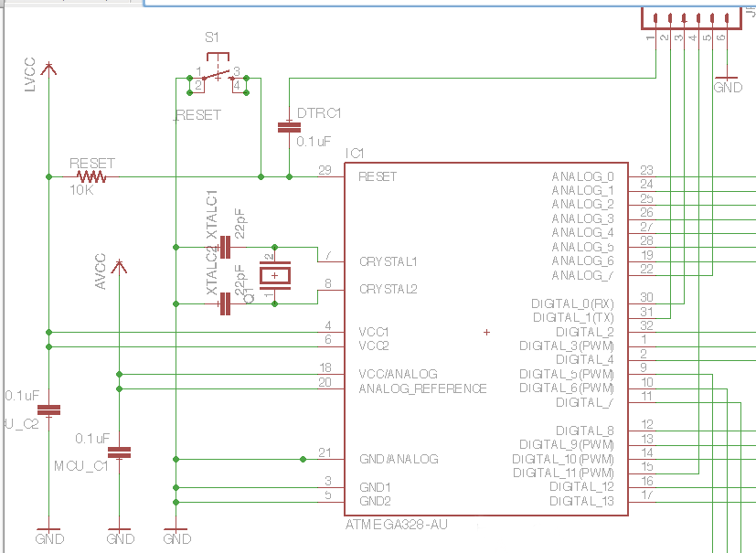Select the MCU_C1 0.1uF capacitor symbol
The image size is (756, 553).
119,452
